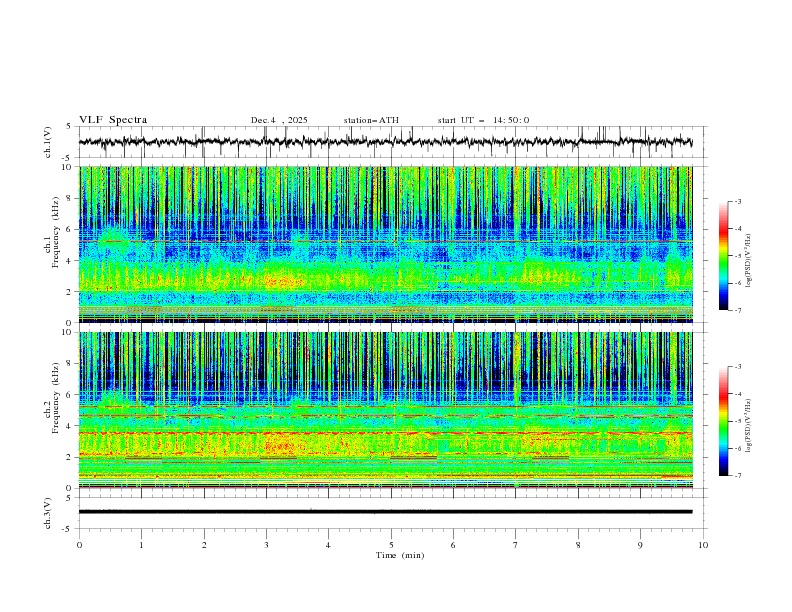Click the "-7" tick on ch.1 colorbar
The height and width of the screenshot is (612, 792).
(738, 311)
